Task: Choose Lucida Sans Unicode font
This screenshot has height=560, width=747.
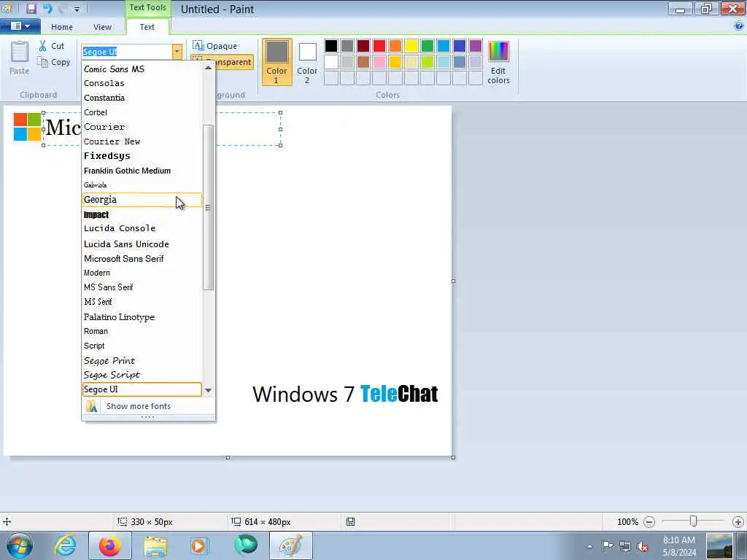Action: coord(142,244)
